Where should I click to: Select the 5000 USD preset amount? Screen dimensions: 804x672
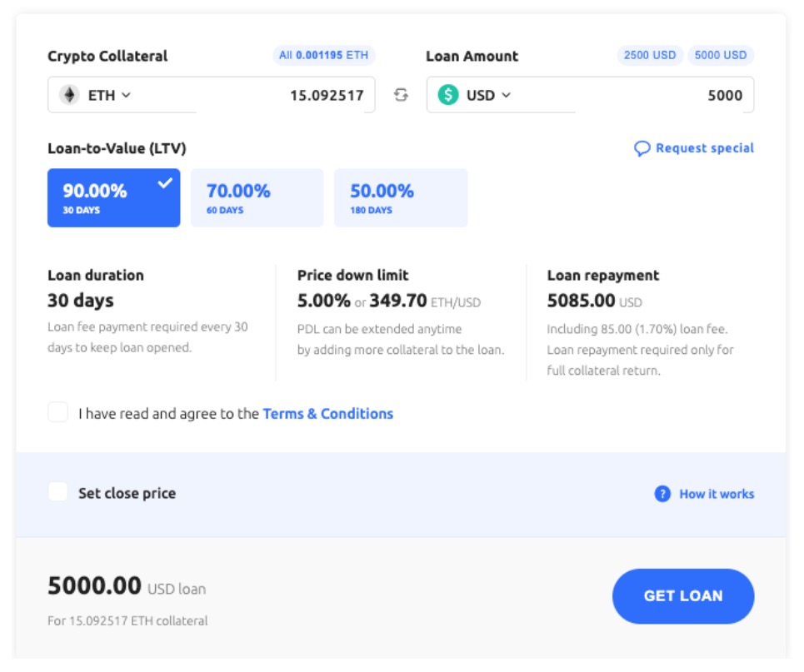click(720, 55)
